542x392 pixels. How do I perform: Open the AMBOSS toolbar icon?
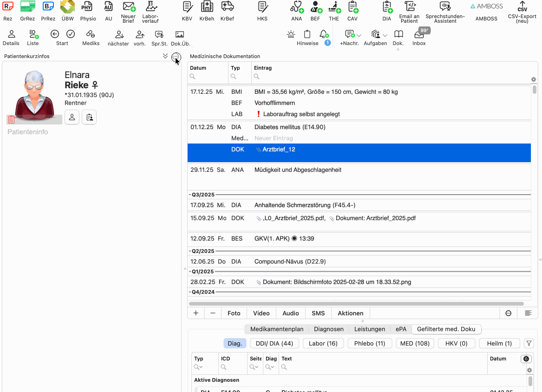[x=486, y=7]
